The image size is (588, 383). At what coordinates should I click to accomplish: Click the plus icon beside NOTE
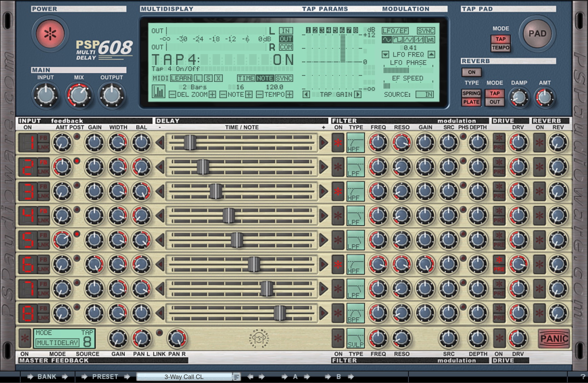click(249, 95)
